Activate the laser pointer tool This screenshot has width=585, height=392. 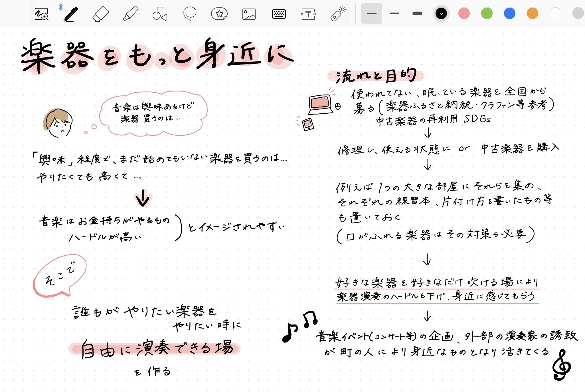point(338,14)
